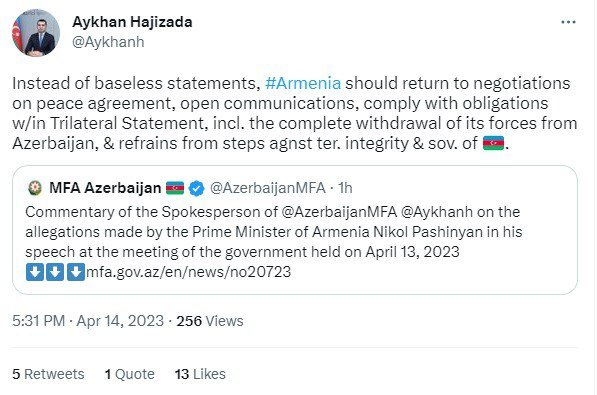
Task: Click the first blue down-arrow emoji
Action: 35,272
